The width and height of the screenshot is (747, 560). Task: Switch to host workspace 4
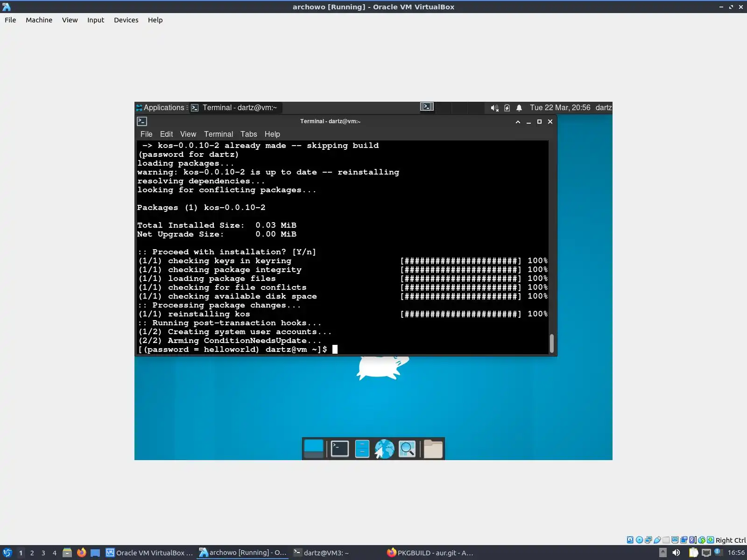(x=55, y=553)
